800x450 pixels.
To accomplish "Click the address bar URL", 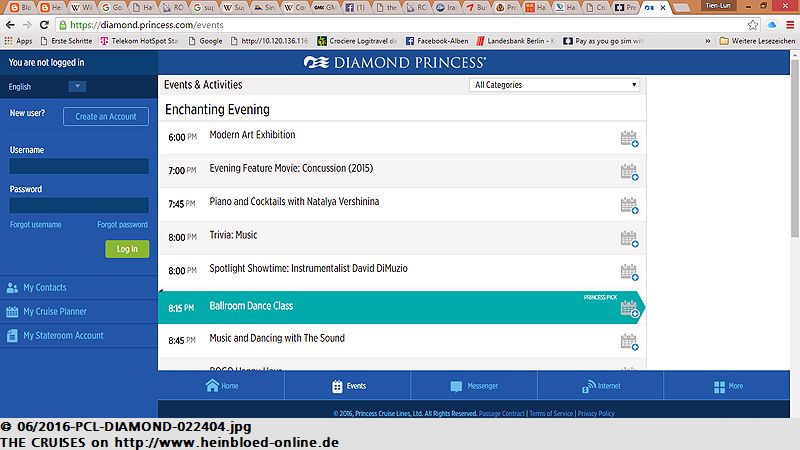I will click(x=146, y=24).
